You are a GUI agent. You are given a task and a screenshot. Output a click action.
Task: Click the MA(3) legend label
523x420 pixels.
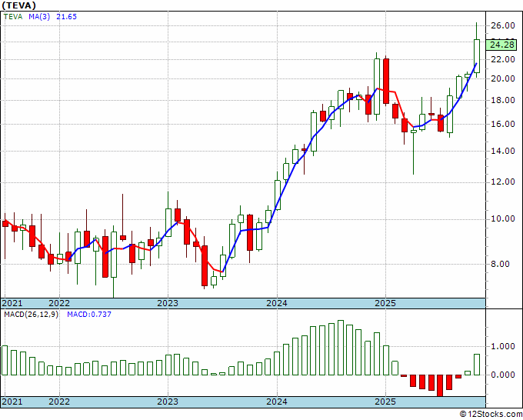[39, 17]
